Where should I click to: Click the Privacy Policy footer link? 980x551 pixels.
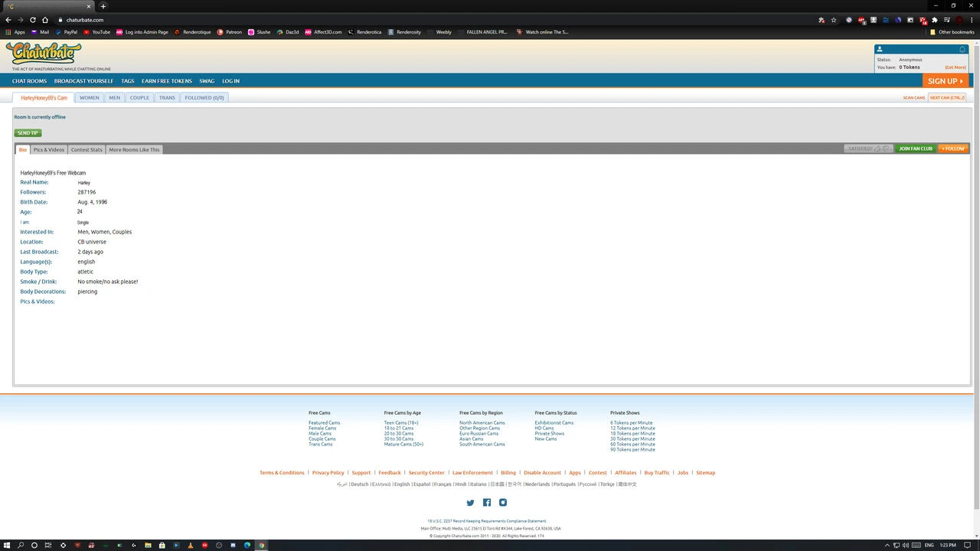[x=328, y=473]
